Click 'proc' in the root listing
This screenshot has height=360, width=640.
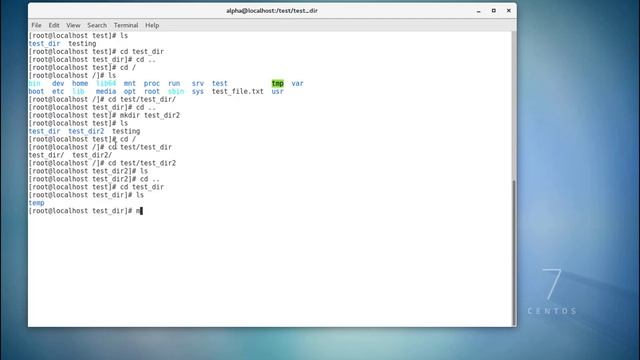(152, 83)
